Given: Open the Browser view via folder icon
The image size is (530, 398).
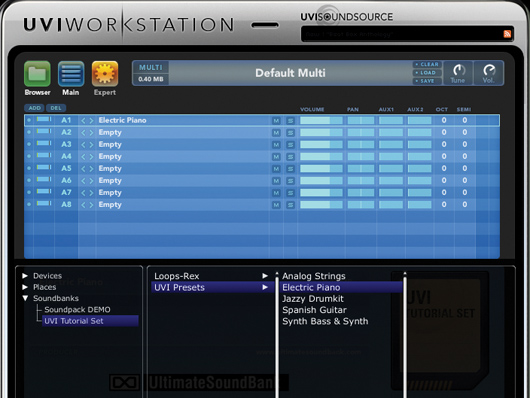Looking at the screenshot, I should pos(37,73).
